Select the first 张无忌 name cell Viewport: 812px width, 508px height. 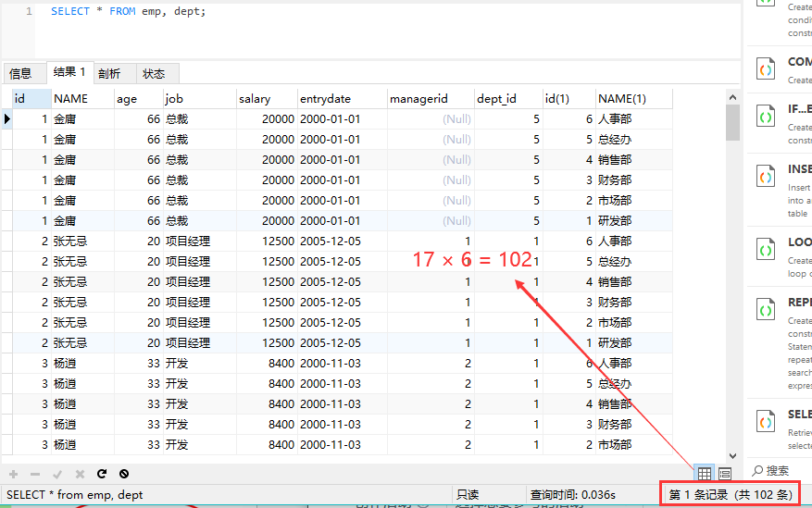click(82, 242)
